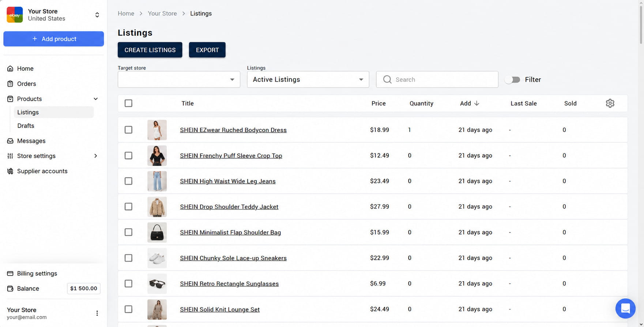The width and height of the screenshot is (644, 327).
Task: Open SHEIN High Waist Wide Leg Jeans link
Action: [228, 181]
